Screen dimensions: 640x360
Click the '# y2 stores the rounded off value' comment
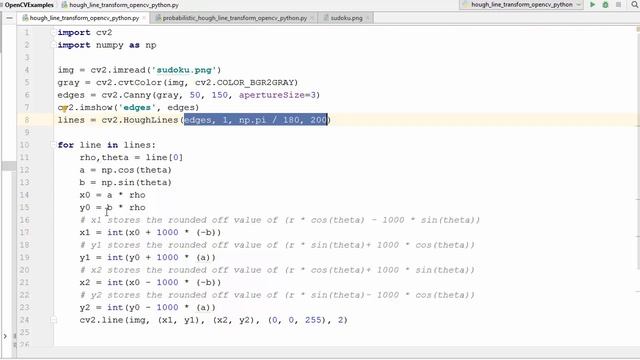pyautogui.click(x=277, y=295)
